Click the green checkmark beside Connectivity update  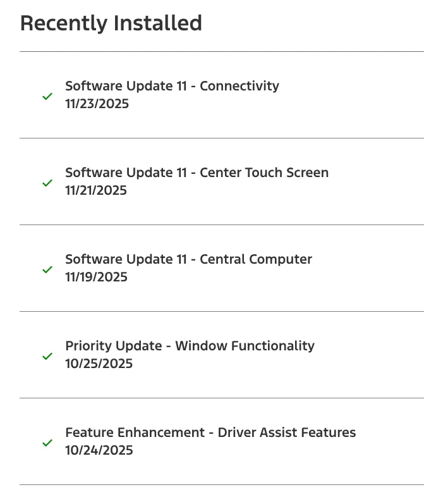pyautogui.click(x=47, y=97)
